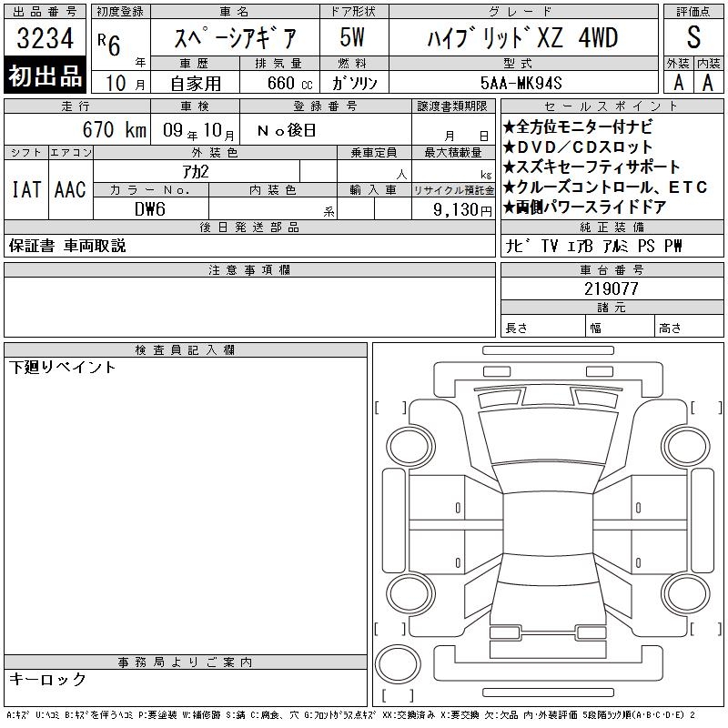
Task: Select the exterior color アカ2
Action: point(196,172)
